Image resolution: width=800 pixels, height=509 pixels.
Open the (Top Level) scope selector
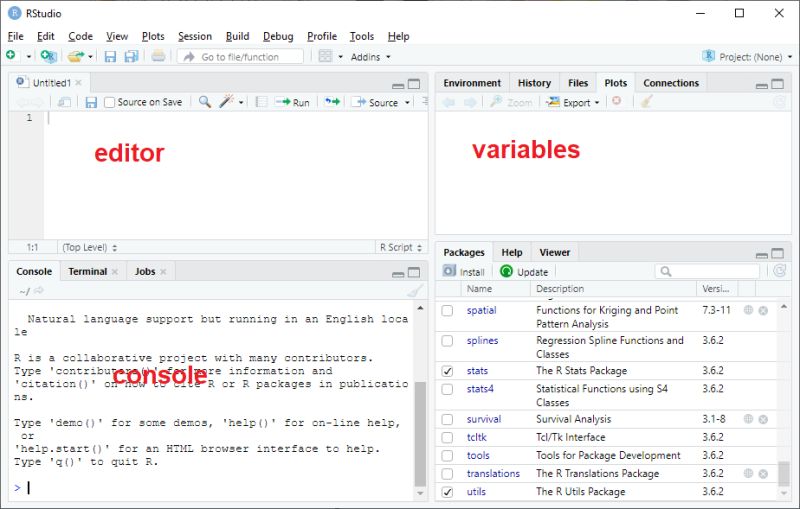(89, 247)
